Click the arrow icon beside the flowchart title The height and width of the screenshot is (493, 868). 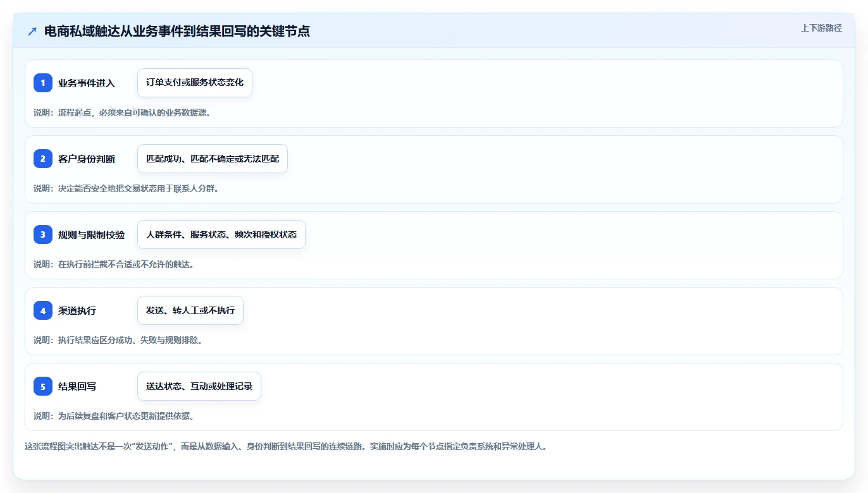(32, 31)
